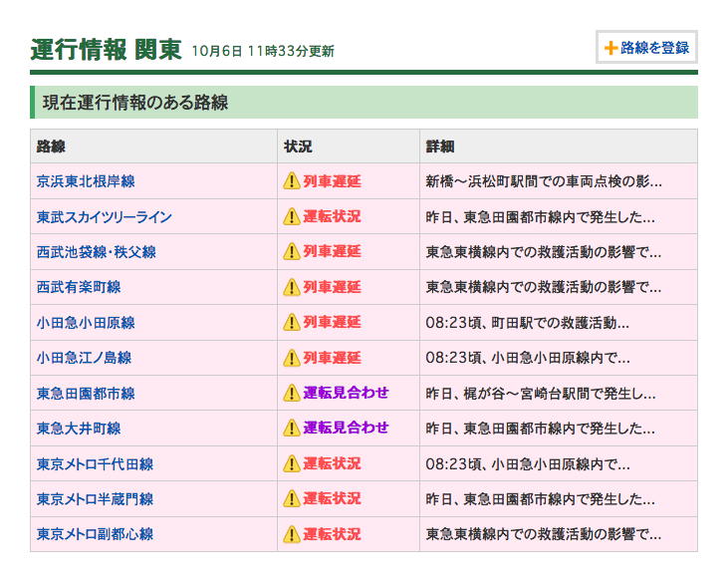Click warning icon in 東急田園都市線 row
The image size is (728, 582).
click(x=292, y=393)
